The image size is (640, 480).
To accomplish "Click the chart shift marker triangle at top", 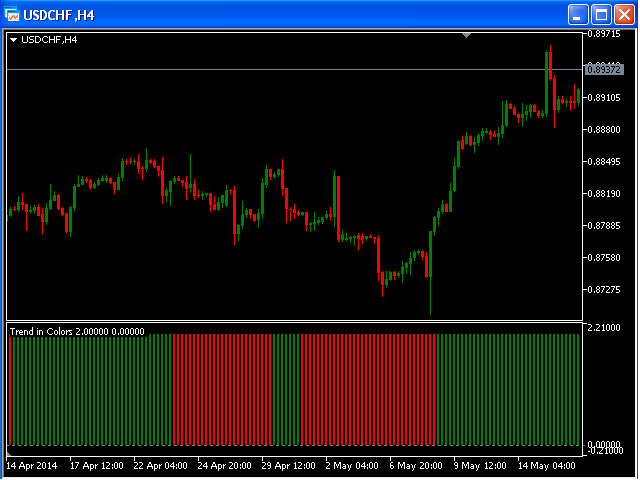I will (x=467, y=36).
